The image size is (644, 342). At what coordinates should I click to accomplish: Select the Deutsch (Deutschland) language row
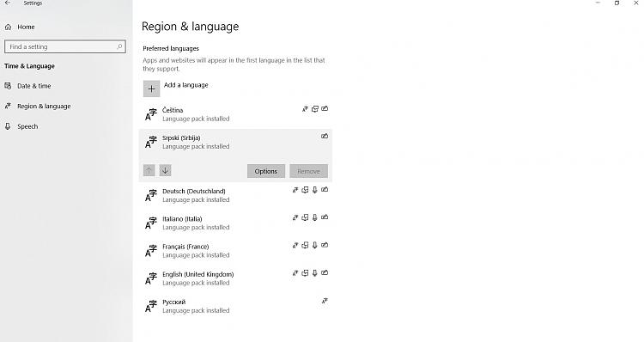click(x=236, y=195)
